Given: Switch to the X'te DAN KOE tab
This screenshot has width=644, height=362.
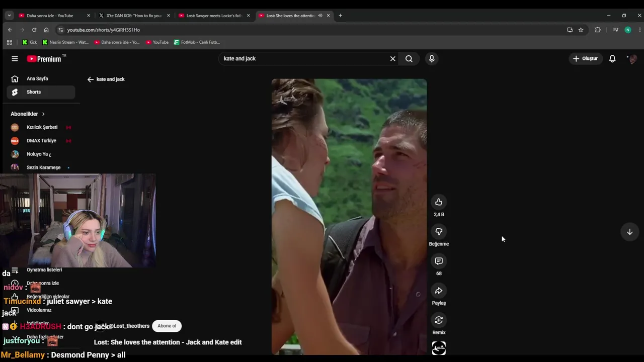Looking at the screenshot, I should click(x=133, y=16).
